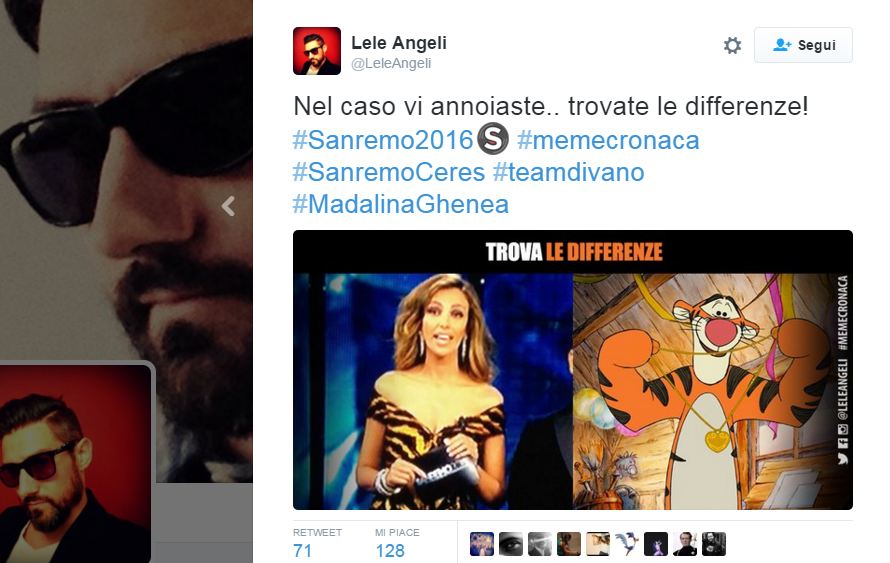
Task: Open the Lele Angeli display name link
Action: (399, 43)
